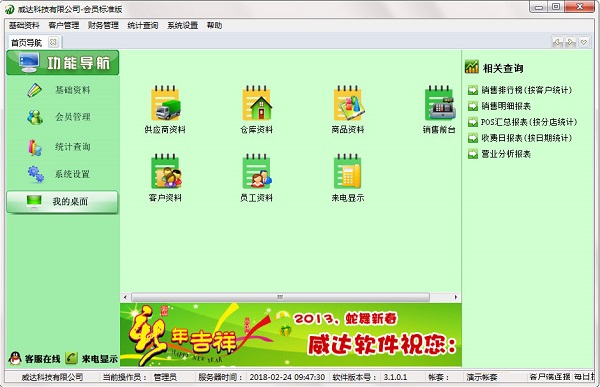This screenshot has height=387, width=600.
Task: Click the heart dropdown icon at top right
Action: point(584,42)
